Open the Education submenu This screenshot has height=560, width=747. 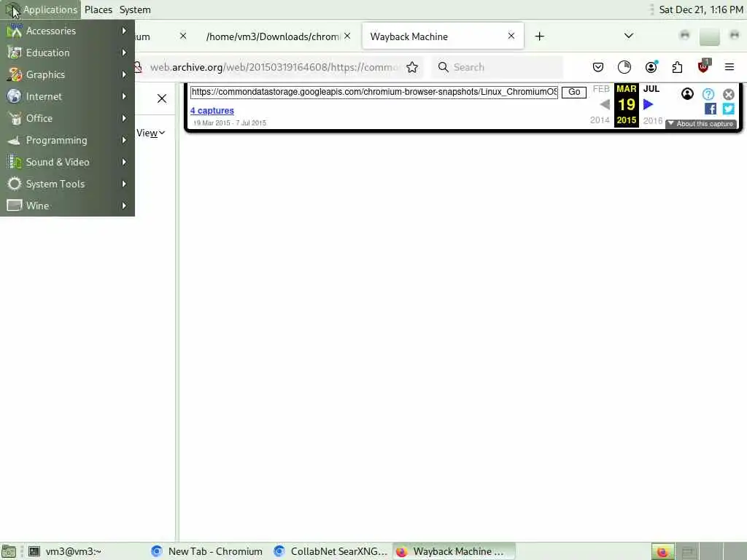pyautogui.click(x=67, y=52)
